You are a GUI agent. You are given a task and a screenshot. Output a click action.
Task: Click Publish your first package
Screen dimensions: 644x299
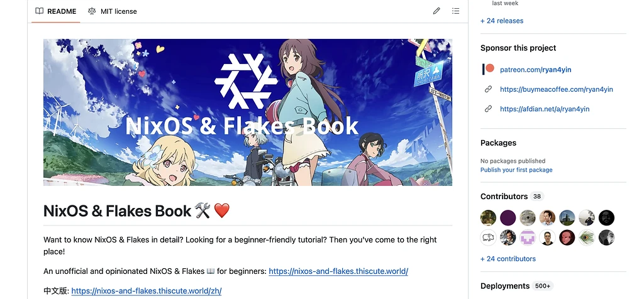point(516,170)
